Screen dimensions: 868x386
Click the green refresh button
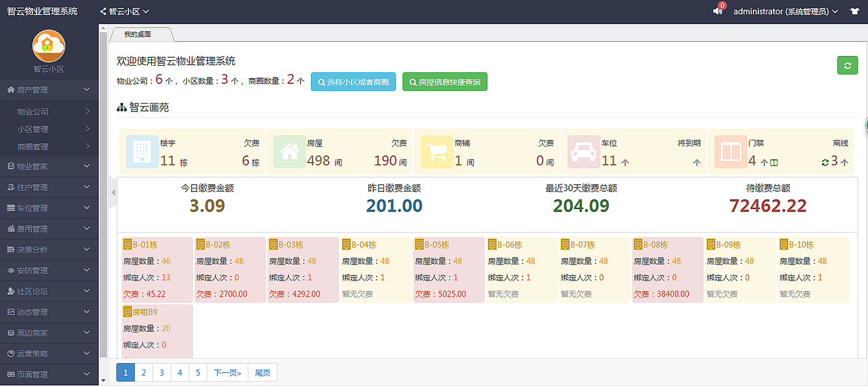tap(847, 66)
